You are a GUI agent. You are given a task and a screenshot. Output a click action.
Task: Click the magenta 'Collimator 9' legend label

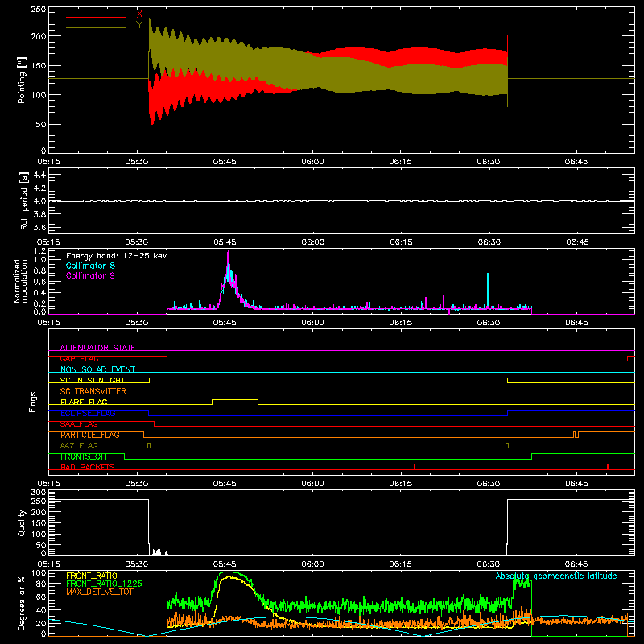[x=90, y=275]
